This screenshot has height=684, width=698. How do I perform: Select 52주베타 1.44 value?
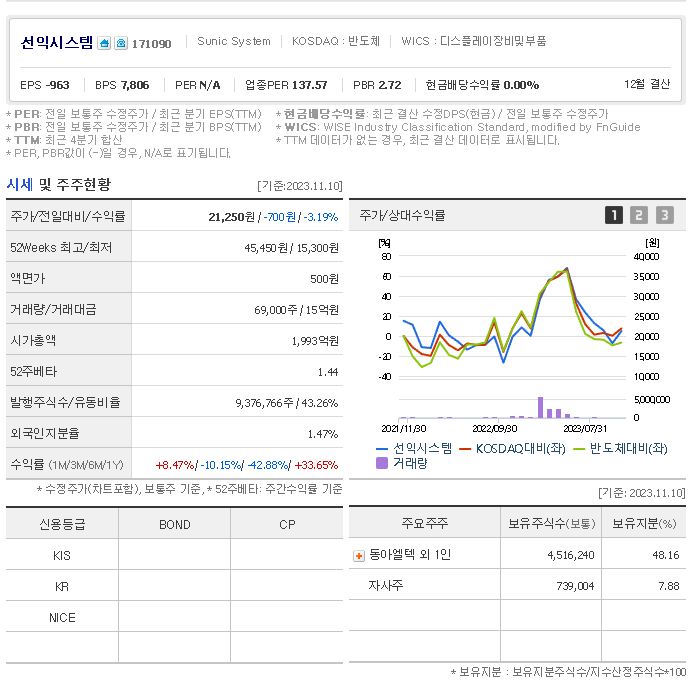point(328,372)
